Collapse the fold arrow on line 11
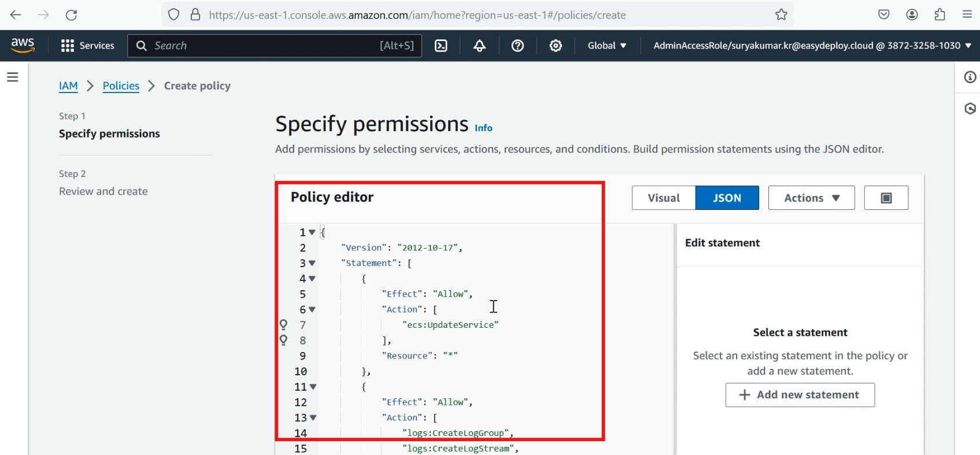Viewport: 980px width, 455px height. (313, 387)
